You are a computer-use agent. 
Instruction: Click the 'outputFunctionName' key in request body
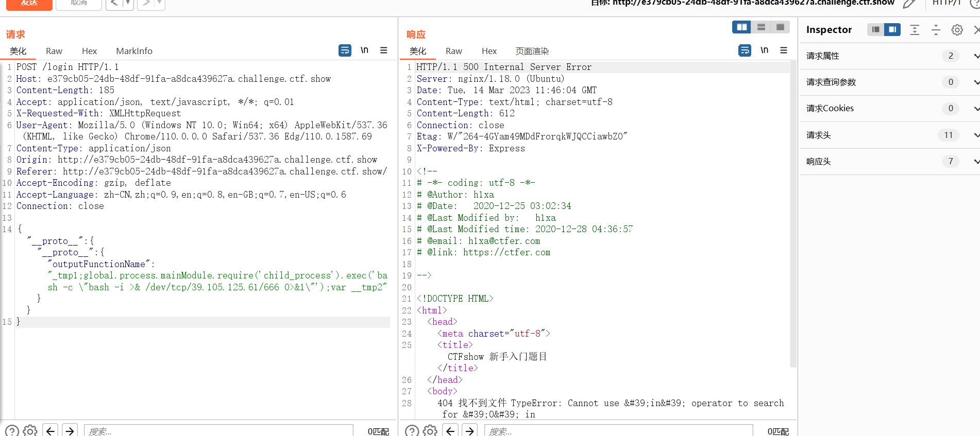pyautogui.click(x=99, y=264)
